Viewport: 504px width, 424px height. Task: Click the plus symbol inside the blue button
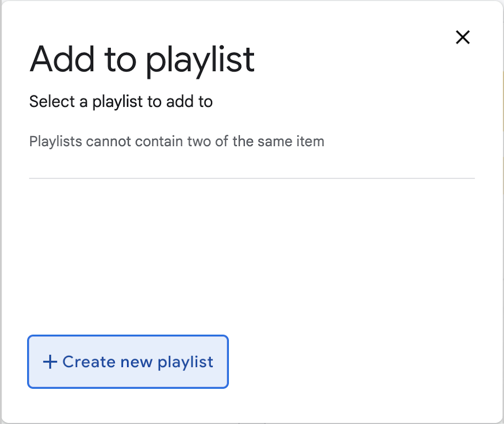click(49, 361)
